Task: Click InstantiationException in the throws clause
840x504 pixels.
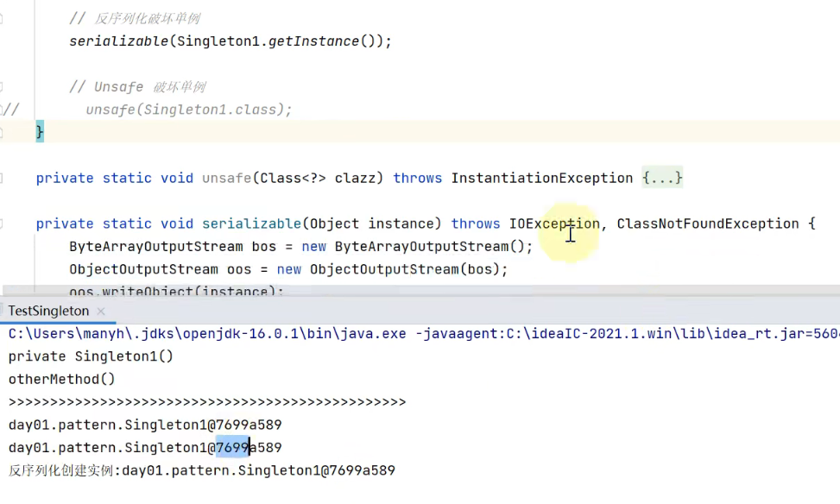Action: [x=542, y=178]
